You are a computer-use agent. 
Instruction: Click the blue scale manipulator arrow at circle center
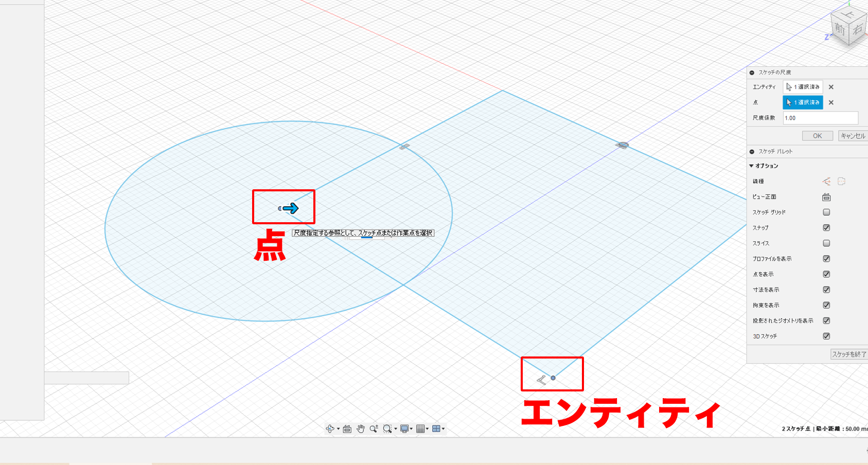click(x=291, y=208)
